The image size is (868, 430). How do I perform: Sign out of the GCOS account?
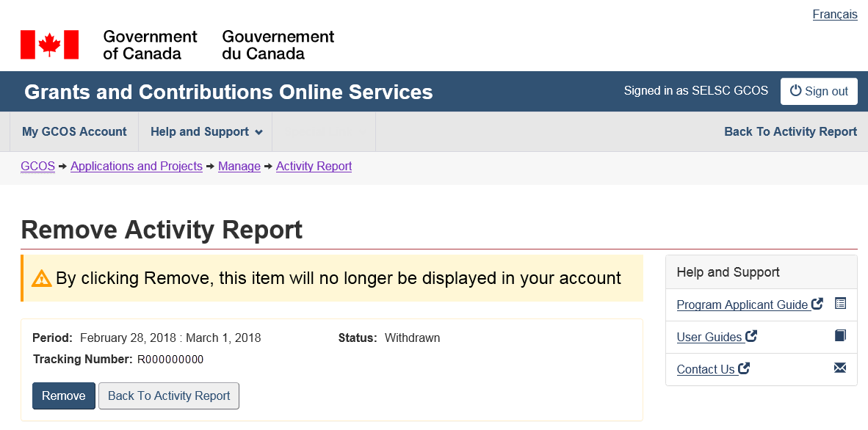pos(819,92)
